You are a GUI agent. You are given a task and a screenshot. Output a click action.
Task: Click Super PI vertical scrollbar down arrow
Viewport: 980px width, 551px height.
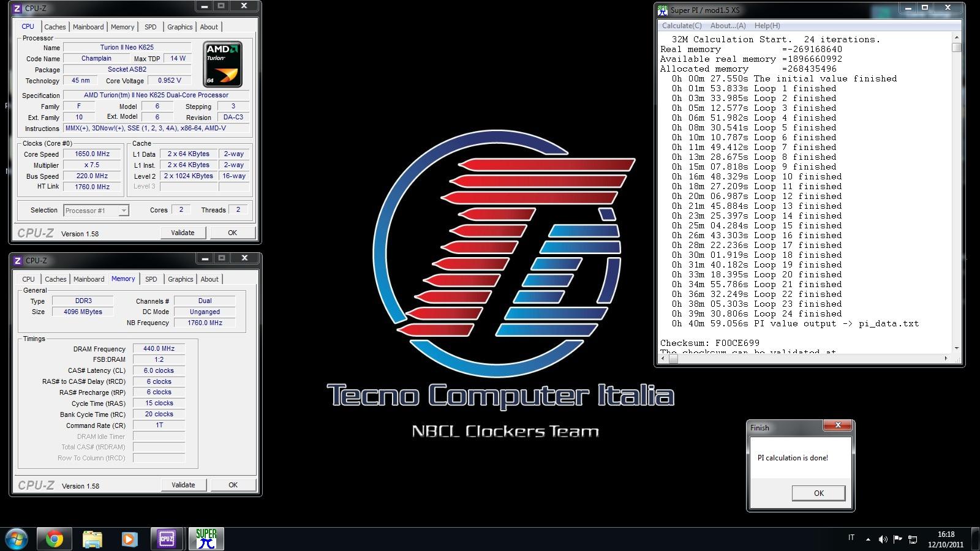[x=957, y=348]
